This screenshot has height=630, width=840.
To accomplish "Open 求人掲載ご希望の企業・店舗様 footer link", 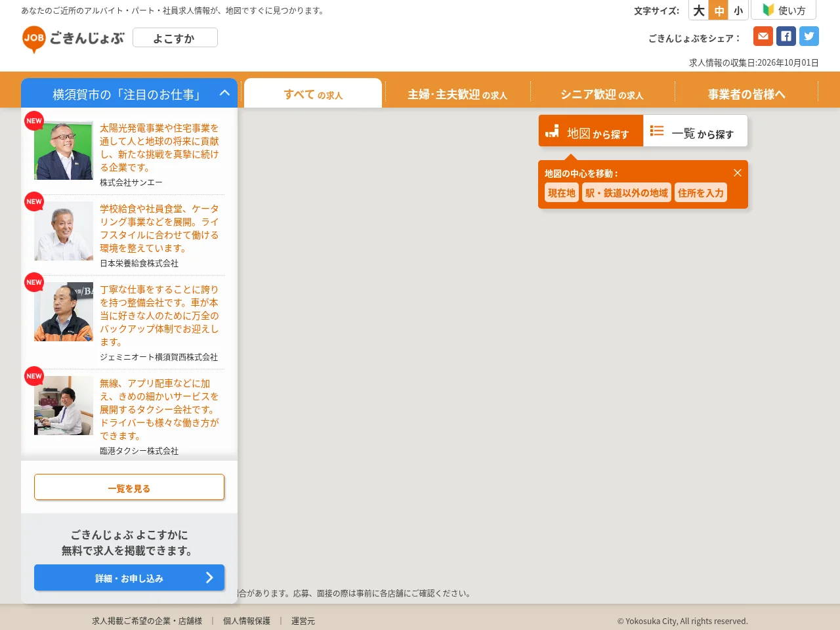I will coord(147,620).
